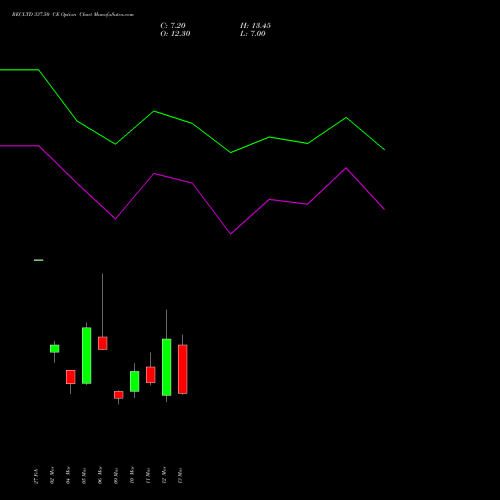Image resolution: width=500 pixels, height=500 pixels.
Task: Select the close value 'C: 7.20'
Action: click(x=173, y=26)
